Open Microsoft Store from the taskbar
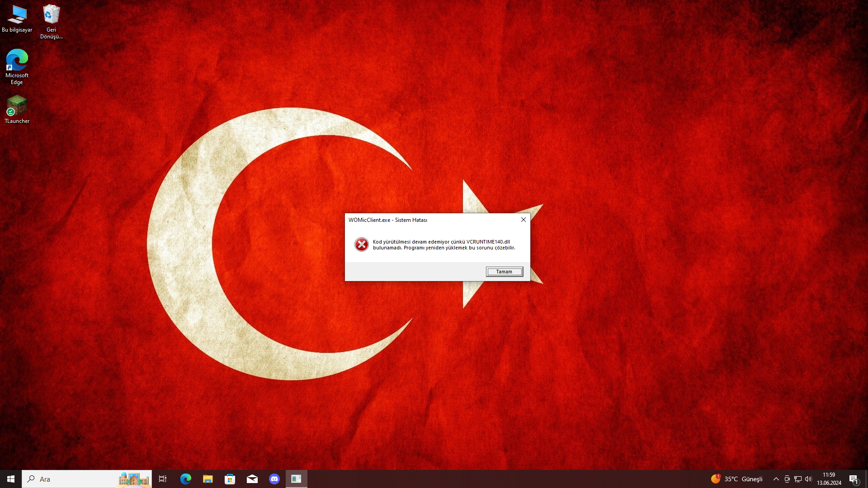 point(230,479)
